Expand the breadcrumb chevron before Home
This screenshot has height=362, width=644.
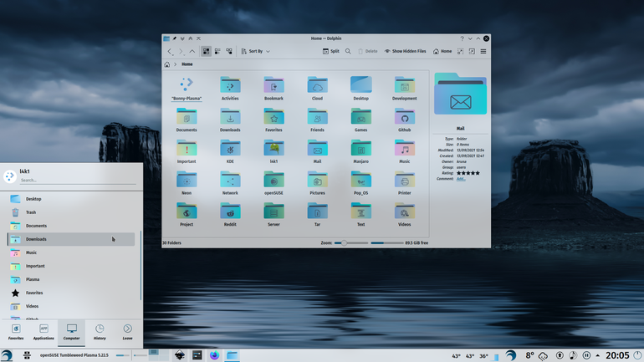(175, 64)
